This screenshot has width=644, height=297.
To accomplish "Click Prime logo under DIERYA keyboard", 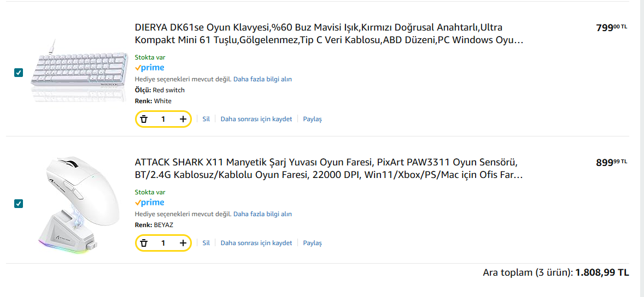I will tap(149, 68).
